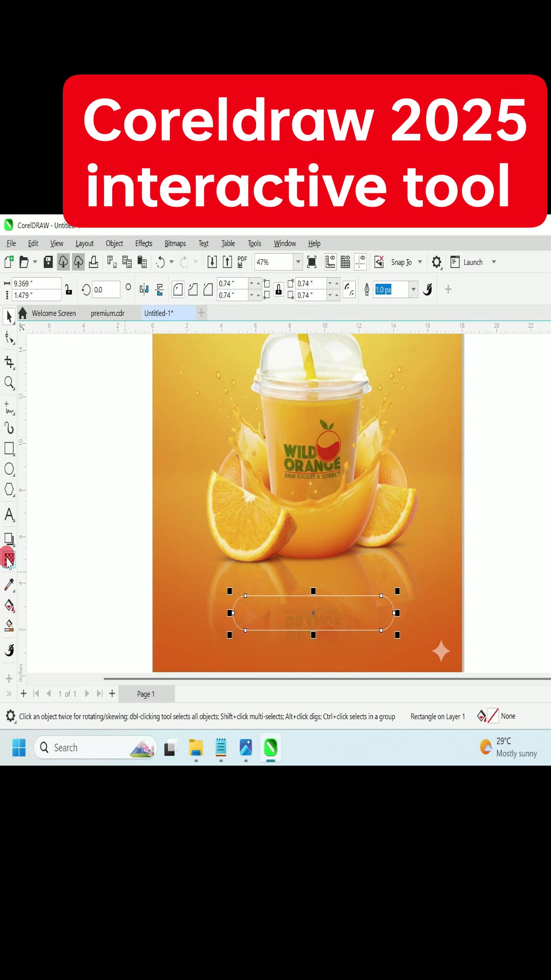Click the Page 1 tab
The width and height of the screenshot is (551, 980).
(146, 694)
